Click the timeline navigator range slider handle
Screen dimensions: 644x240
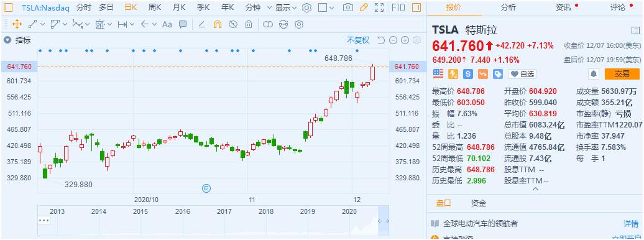[383, 221]
